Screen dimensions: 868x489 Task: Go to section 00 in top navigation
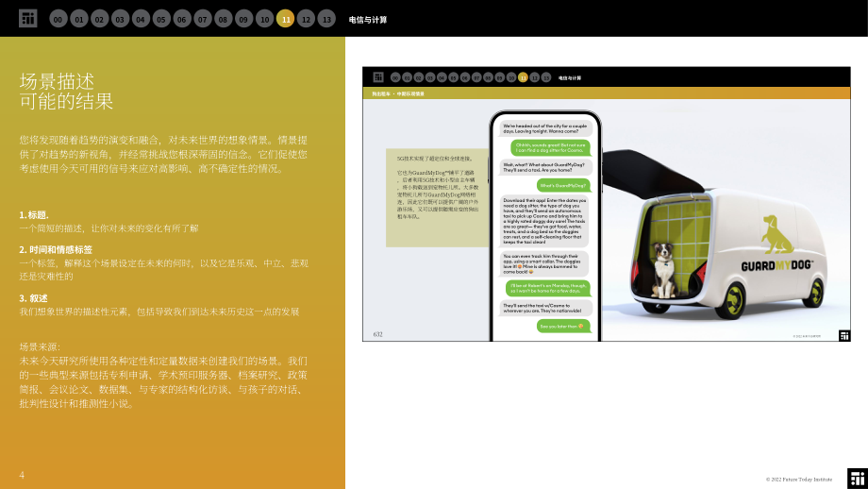58,19
